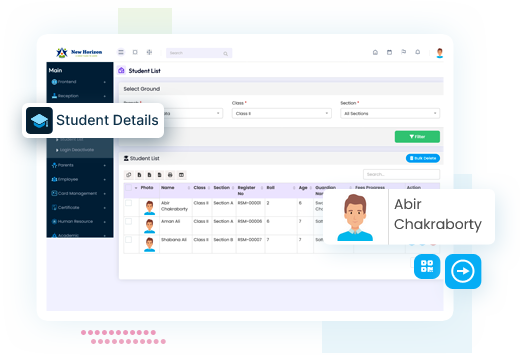Click the QR code icon button
520x360 pixels.
tap(427, 266)
